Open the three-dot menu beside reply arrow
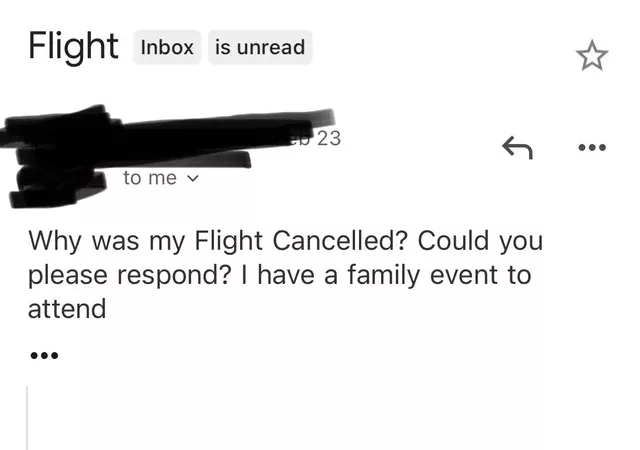640x450 pixels. coord(592,147)
